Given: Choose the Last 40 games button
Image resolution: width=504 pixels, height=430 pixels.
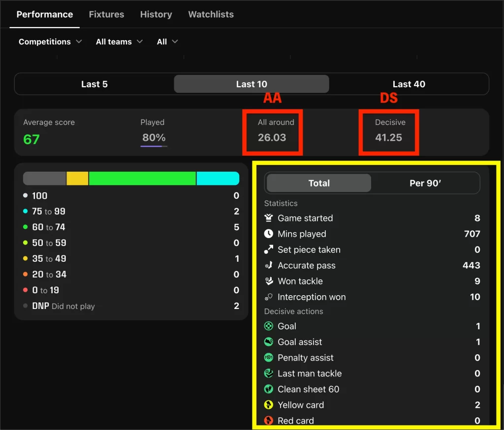Looking at the screenshot, I should [x=409, y=84].
